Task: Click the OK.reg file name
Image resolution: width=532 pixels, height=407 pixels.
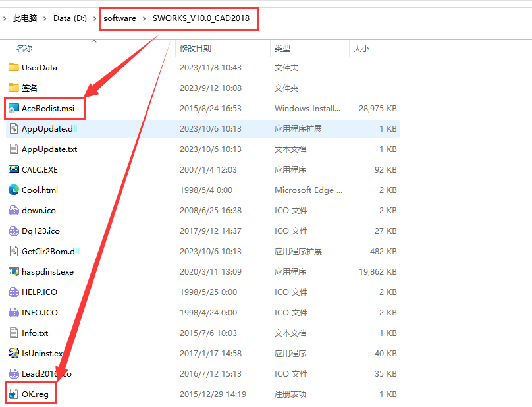Action: pos(35,394)
